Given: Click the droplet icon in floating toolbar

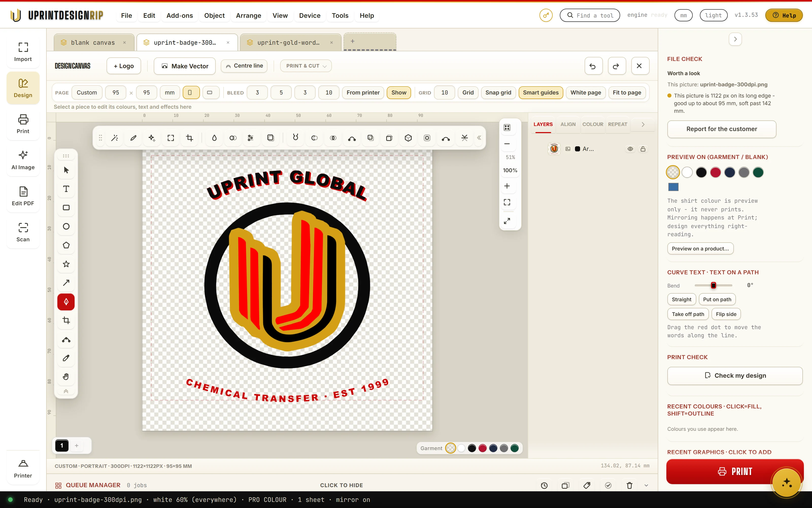Looking at the screenshot, I should pos(214,138).
